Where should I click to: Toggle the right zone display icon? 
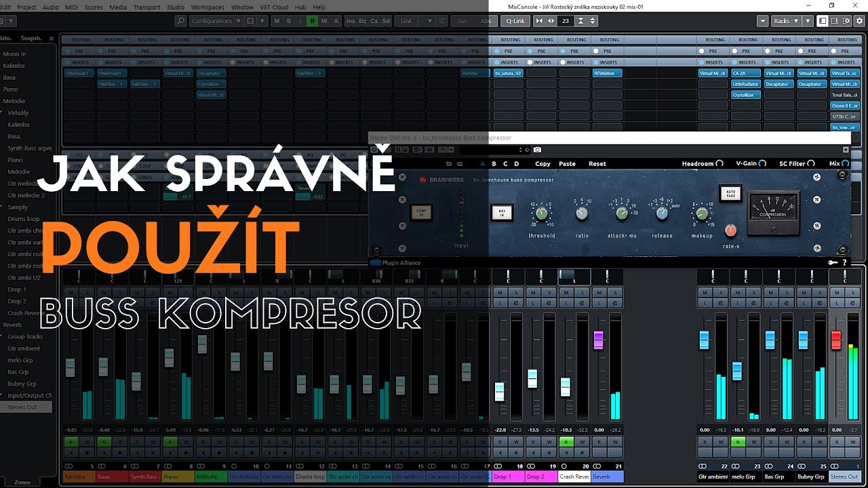pyautogui.click(x=835, y=21)
